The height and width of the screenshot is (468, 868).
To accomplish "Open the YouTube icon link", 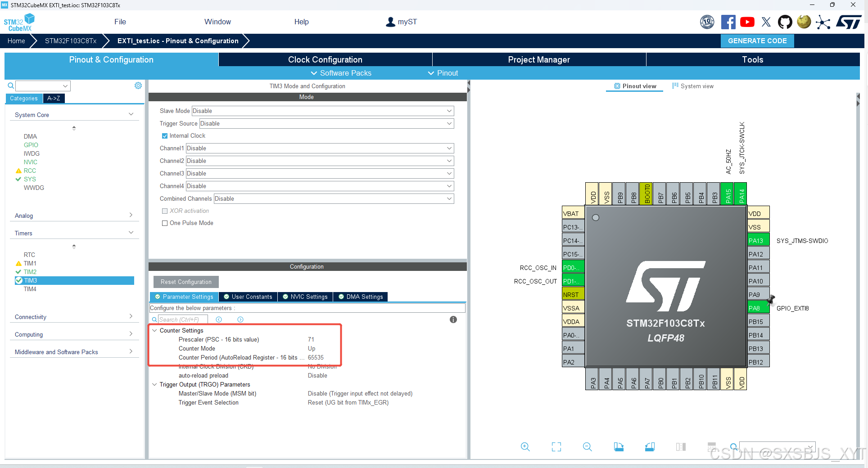I will tap(747, 22).
